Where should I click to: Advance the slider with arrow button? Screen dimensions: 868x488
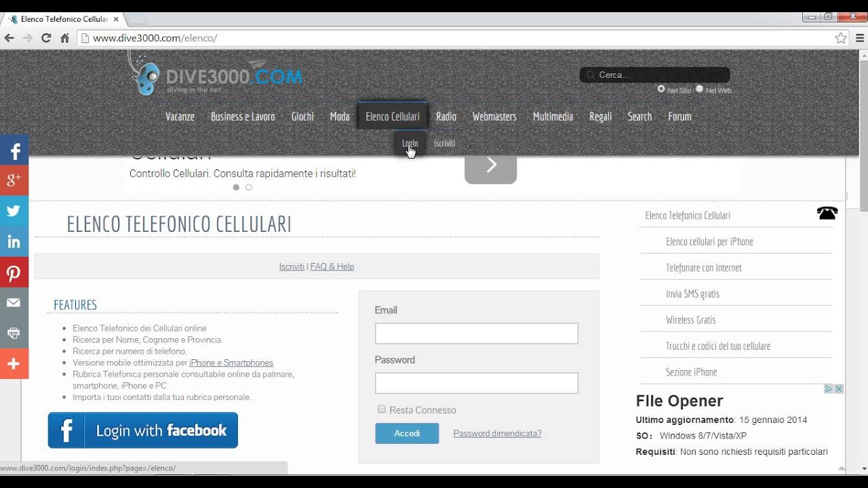point(490,166)
